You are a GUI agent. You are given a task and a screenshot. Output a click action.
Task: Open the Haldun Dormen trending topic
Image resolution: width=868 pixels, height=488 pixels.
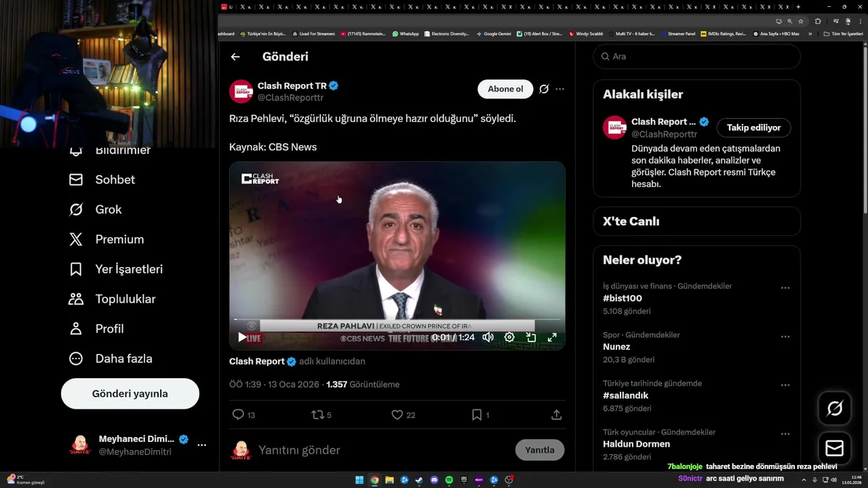[636, 445]
